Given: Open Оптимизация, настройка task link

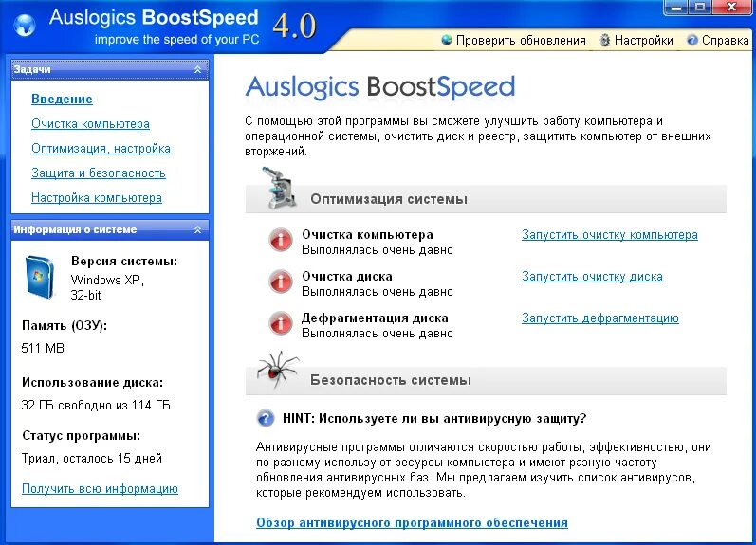Looking at the screenshot, I should click(x=101, y=149).
